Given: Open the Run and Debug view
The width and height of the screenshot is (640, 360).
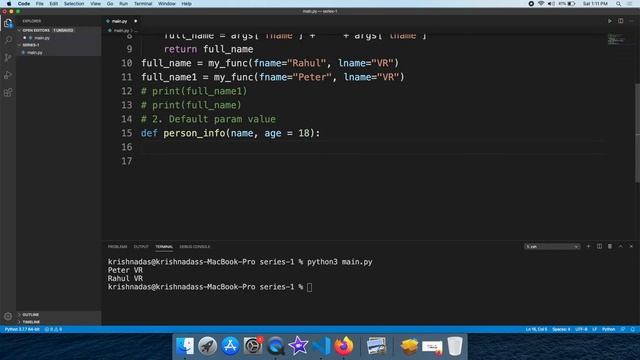Looking at the screenshot, I should [x=8, y=75].
